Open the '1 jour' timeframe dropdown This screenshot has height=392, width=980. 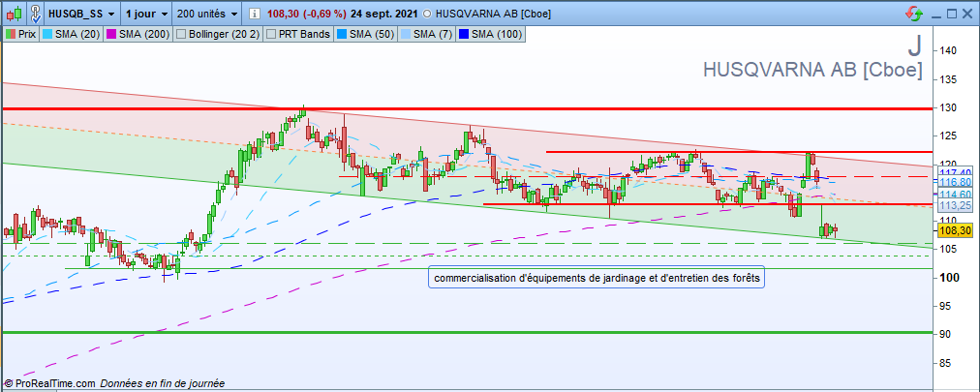click(145, 14)
